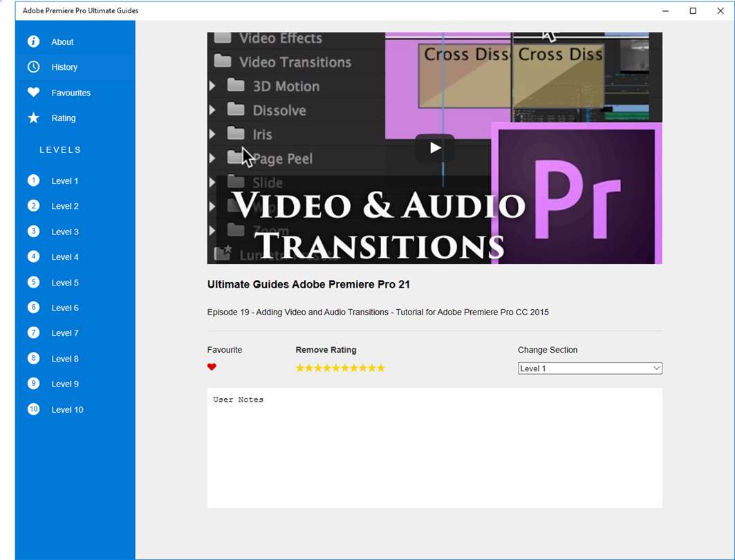The width and height of the screenshot is (735, 560).
Task: Go to Level 6 label
Action: click(65, 308)
